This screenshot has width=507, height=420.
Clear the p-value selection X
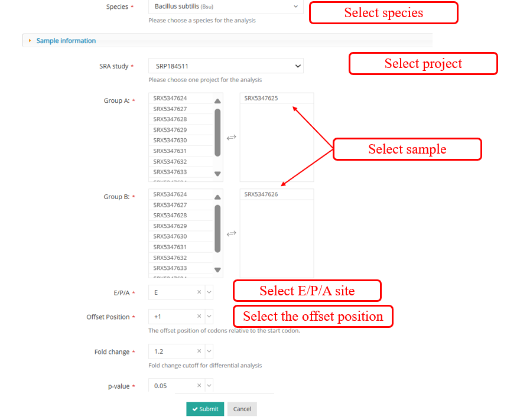click(x=199, y=386)
